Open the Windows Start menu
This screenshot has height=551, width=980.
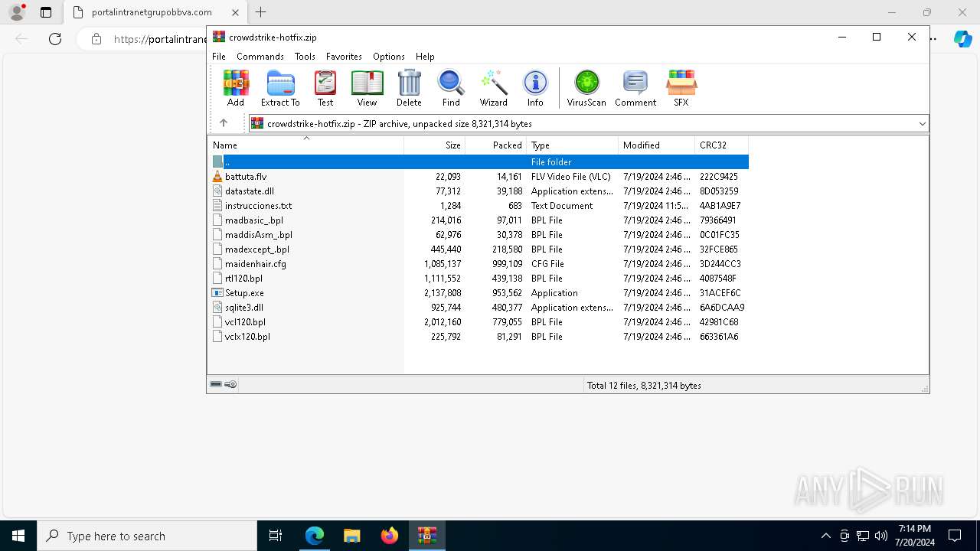(x=18, y=536)
